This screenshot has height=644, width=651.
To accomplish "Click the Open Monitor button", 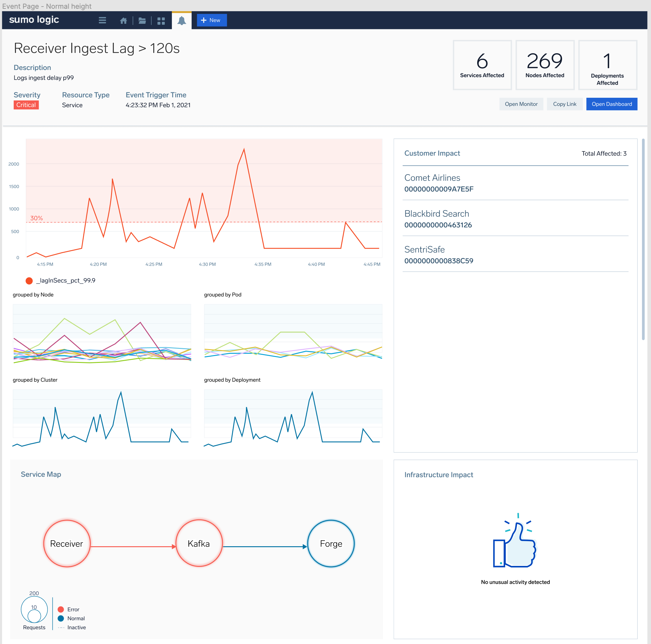I will coord(521,104).
